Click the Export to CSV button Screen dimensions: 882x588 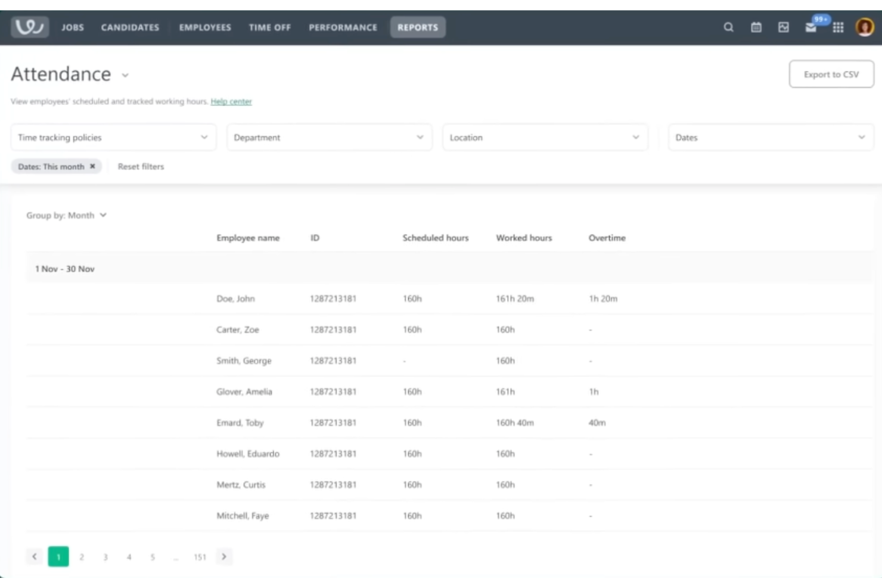click(831, 75)
